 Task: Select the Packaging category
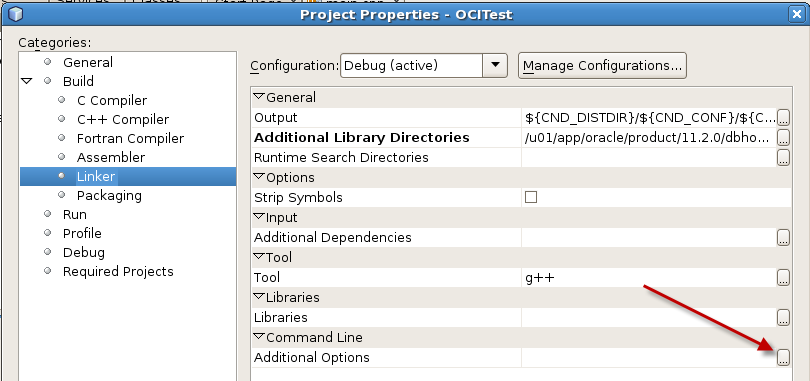click(x=109, y=196)
